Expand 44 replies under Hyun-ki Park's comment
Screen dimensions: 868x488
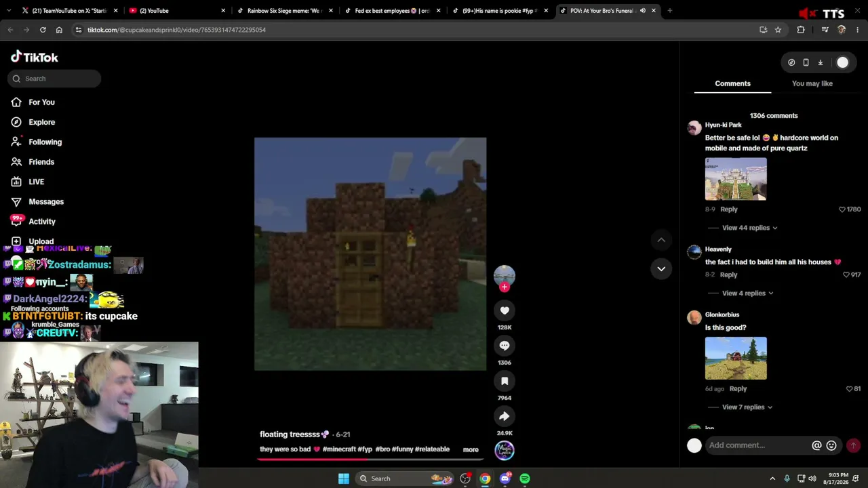(749, 228)
